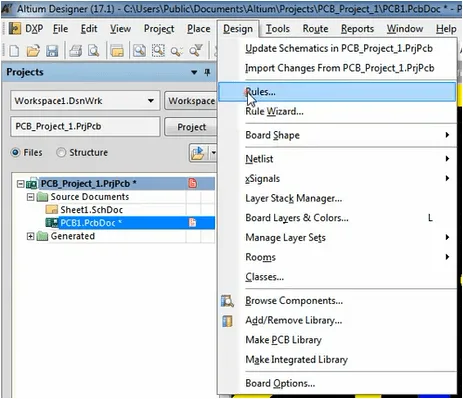This screenshot has width=463, height=399.
Task: Pin the Projects panel with pushpin icon
Action: 207,72
